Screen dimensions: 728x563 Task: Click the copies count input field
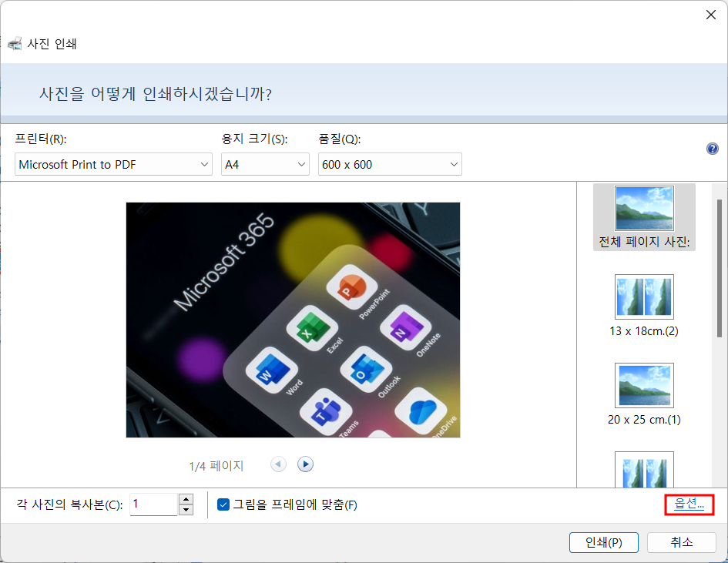[x=153, y=504]
